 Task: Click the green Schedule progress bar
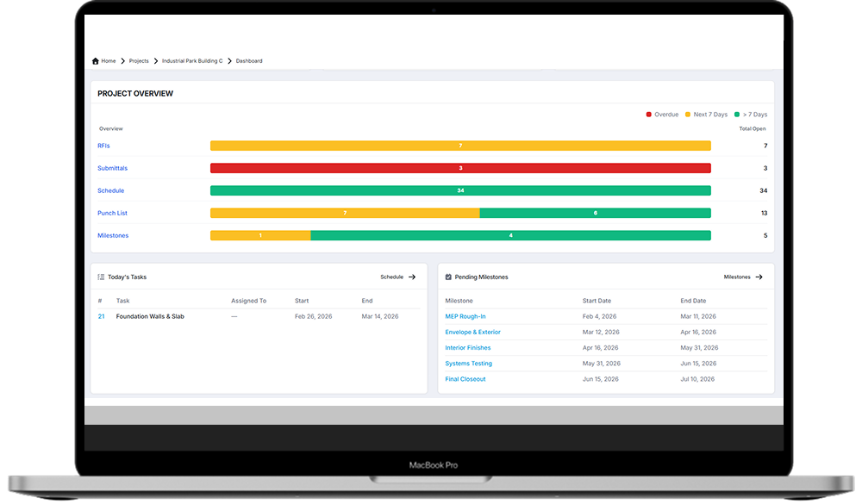460,190
